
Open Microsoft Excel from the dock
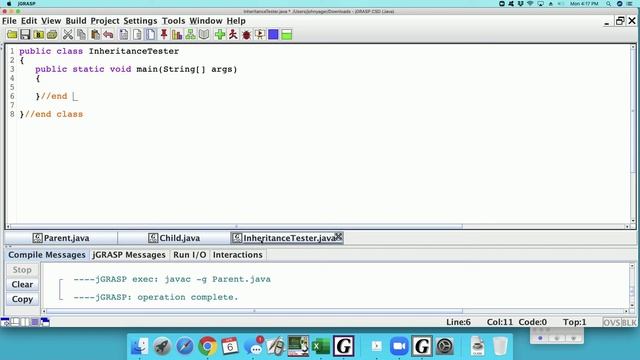321,346
